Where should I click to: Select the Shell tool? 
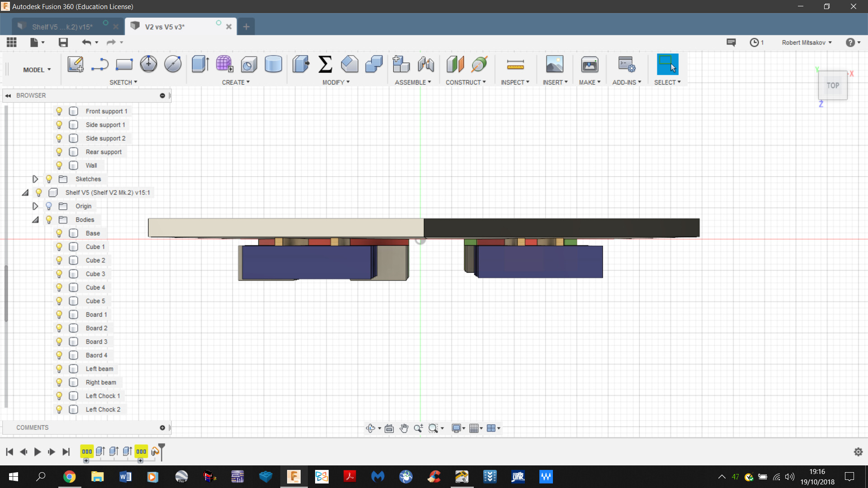(349, 64)
